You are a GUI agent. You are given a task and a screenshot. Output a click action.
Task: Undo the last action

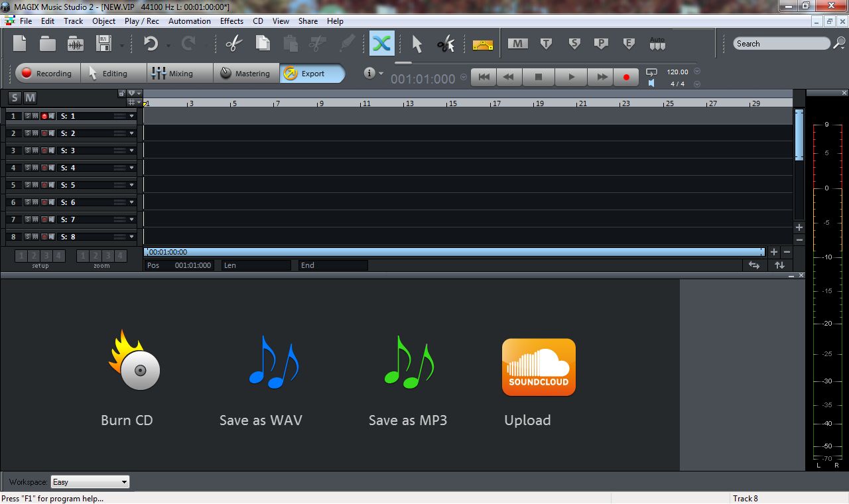151,44
